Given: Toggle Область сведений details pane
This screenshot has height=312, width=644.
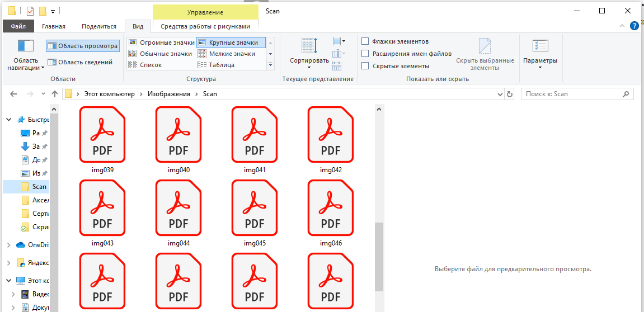Looking at the screenshot, I should [80, 63].
